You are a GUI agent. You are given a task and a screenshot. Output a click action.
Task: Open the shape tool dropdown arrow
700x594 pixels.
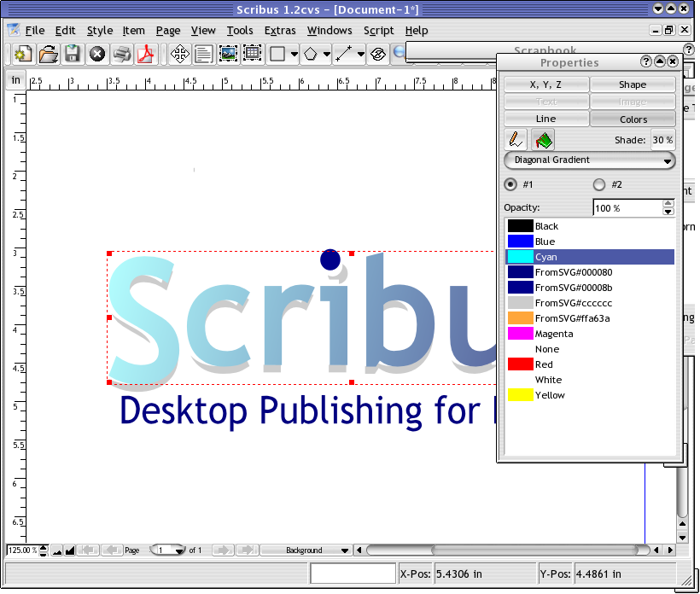pyautogui.click(x=295, y=55)
